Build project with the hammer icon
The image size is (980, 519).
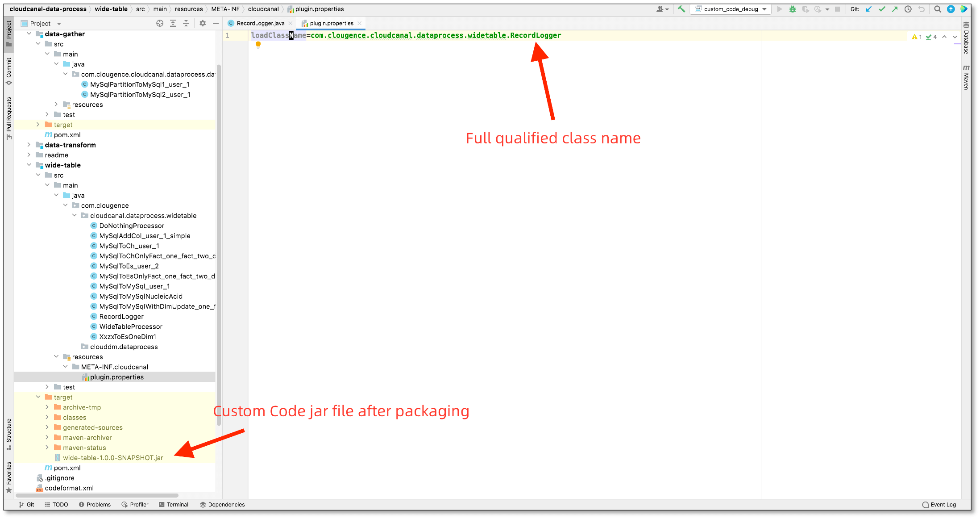pyautogui.click(x=681, y=9)
